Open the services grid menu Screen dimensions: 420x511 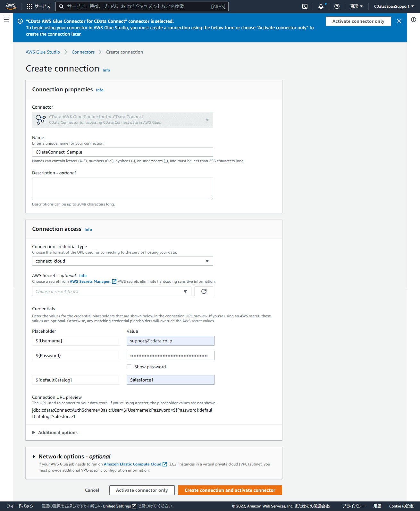click(29, 6)
